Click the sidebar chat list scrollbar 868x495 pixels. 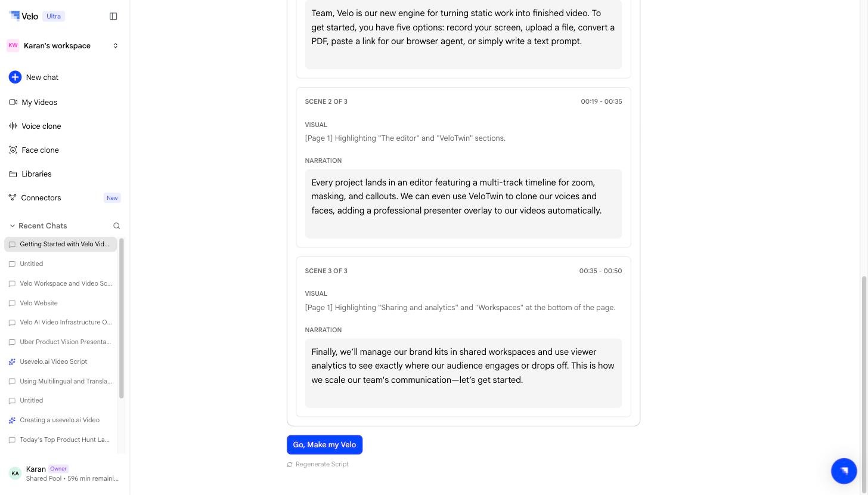tap(122, 318)
